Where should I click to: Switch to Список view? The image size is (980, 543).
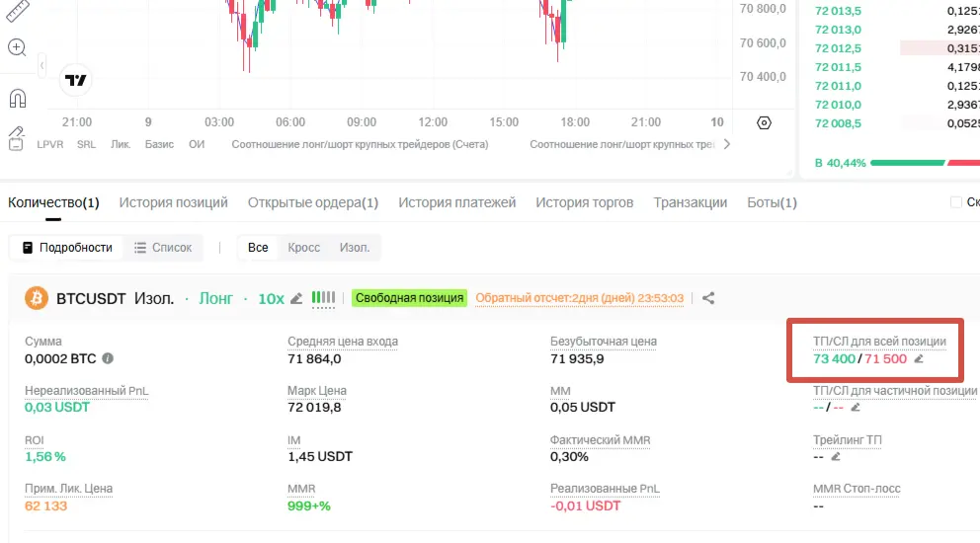click(163, 248)
